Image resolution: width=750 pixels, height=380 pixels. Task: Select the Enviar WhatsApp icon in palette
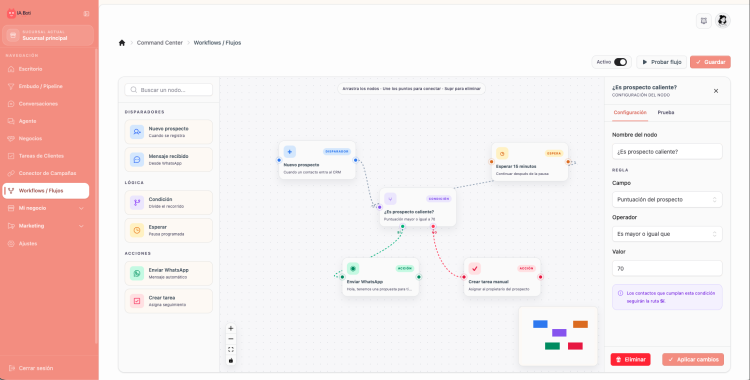point(137,273)
